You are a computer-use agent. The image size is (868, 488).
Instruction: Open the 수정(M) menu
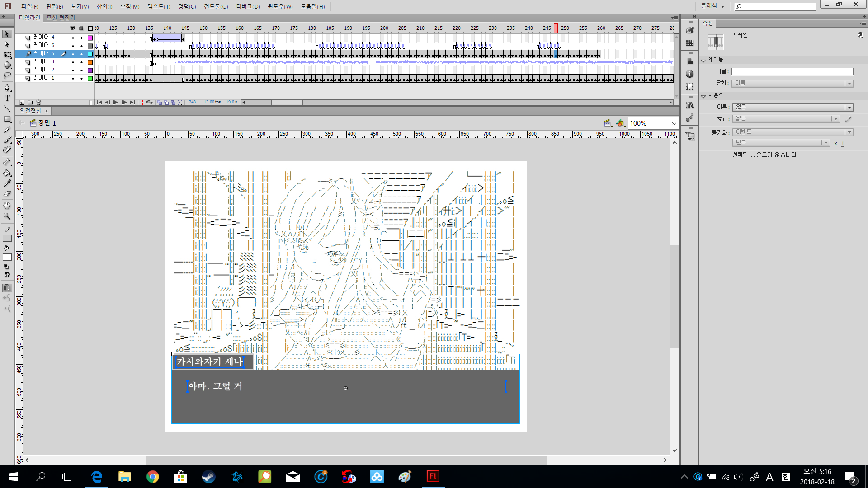tap(130, 6)
